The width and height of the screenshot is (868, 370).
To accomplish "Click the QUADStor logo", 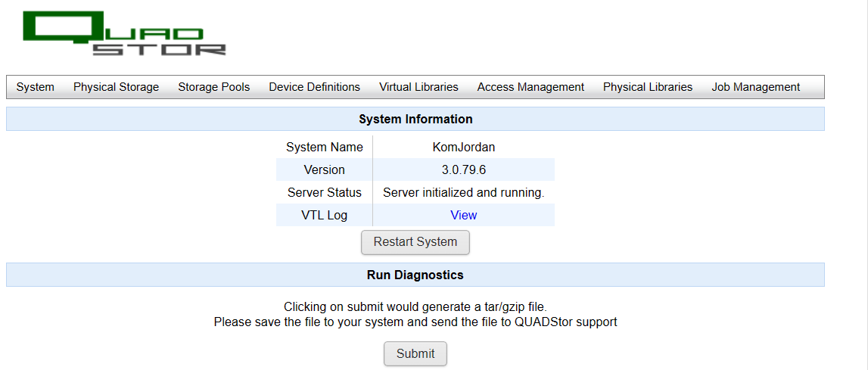I will [x=125, y=33].
